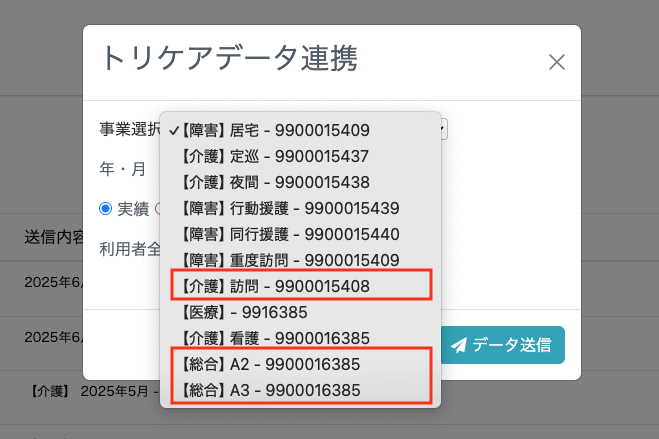Choose 【介護】定巡 - 9900015437 option

click(301, 156)
